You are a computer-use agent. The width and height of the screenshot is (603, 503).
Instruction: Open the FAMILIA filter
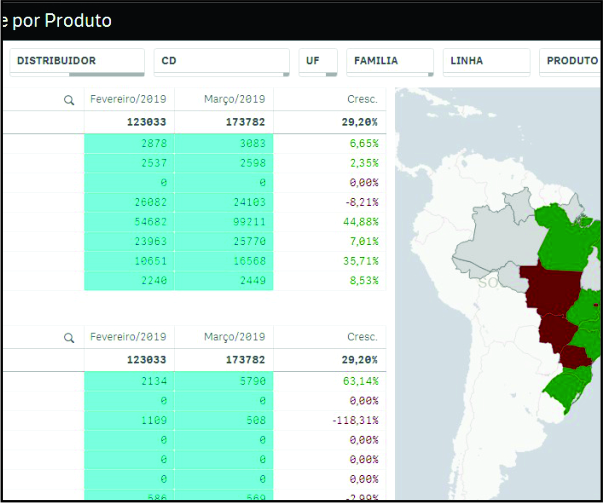(389, 61)
